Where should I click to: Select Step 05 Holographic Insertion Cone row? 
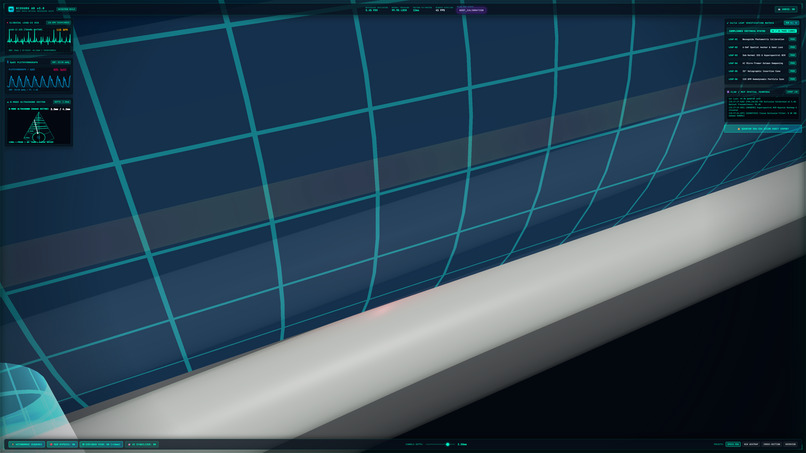(762, 71)
